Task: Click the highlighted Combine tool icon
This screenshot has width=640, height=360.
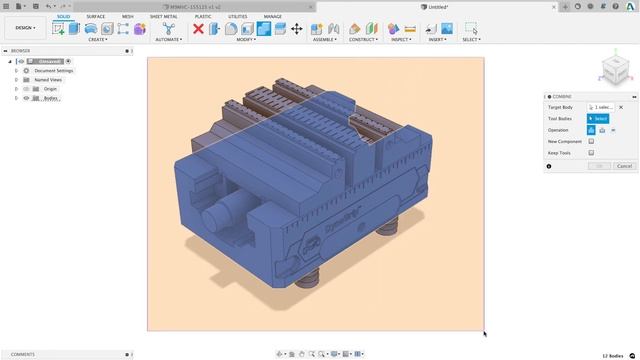Action: 264,29
